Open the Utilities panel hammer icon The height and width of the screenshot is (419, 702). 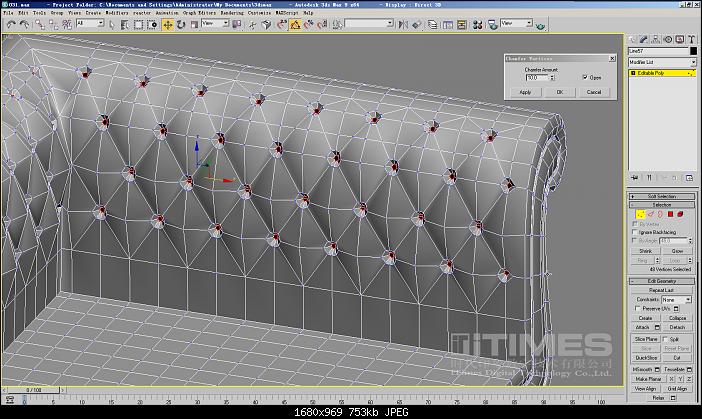coord(690,38)
